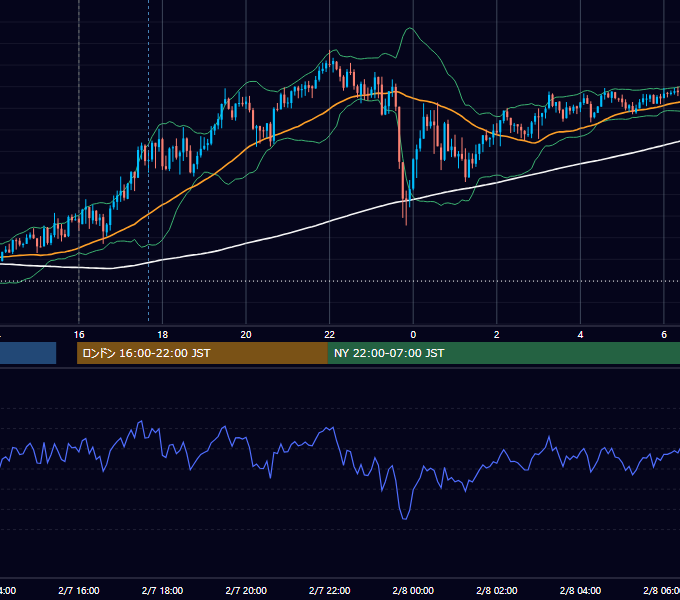Image resolution: width=680 pixels, height=600 pixels.
Task: Click the 2/7 16:00 time axis label
Action: pyautogui.click(x=79, y=590)
